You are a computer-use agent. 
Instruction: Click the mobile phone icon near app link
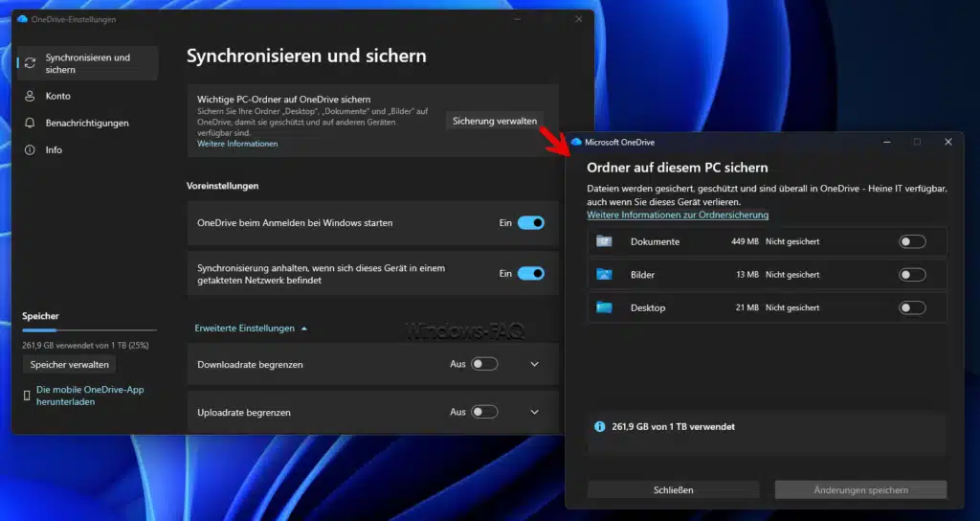click(26, 396)
